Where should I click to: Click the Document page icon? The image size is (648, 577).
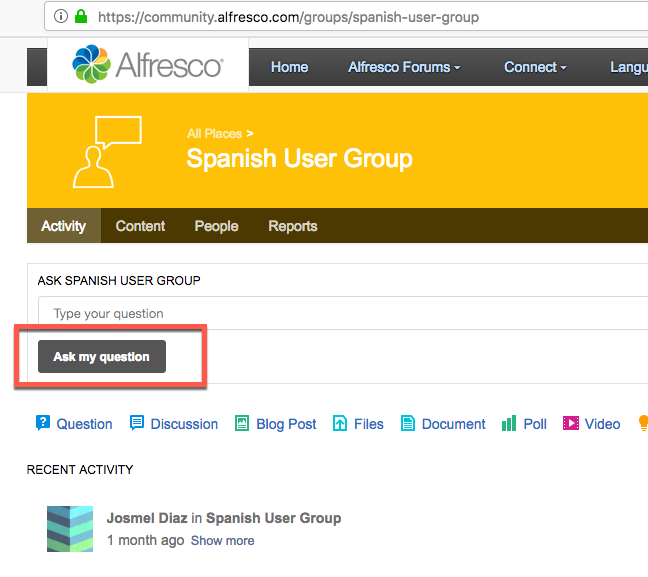point(407,423)
